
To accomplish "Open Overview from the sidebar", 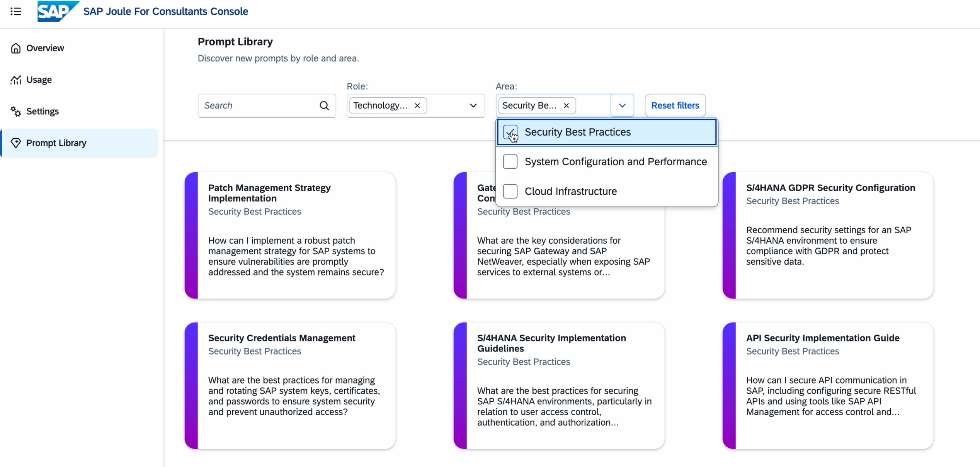I will click(x=79, y=48).
